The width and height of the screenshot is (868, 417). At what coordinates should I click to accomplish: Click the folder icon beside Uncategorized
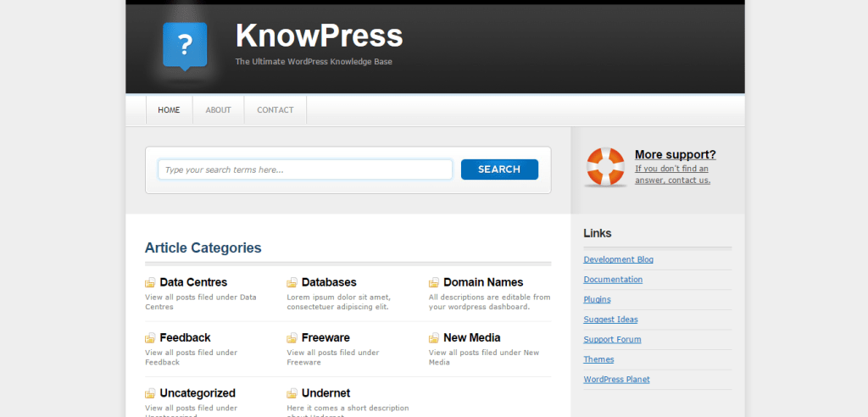pos(150,394)
